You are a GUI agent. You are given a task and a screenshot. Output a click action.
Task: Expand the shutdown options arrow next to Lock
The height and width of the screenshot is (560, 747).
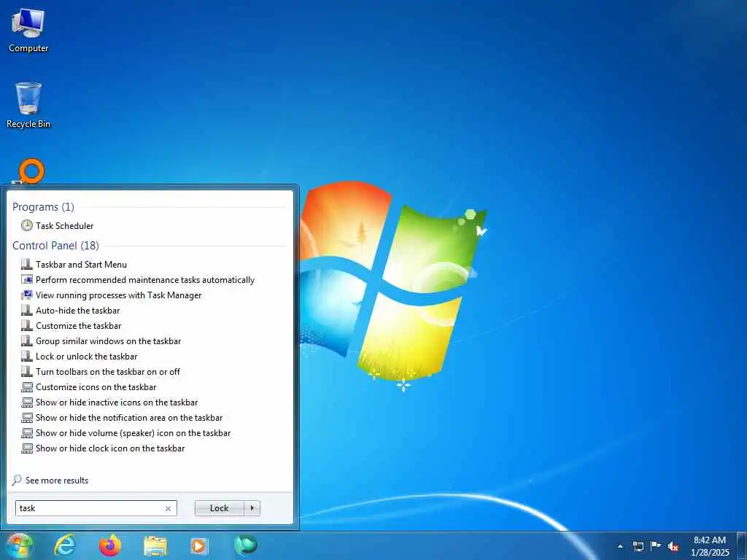[x=252, y=508]
